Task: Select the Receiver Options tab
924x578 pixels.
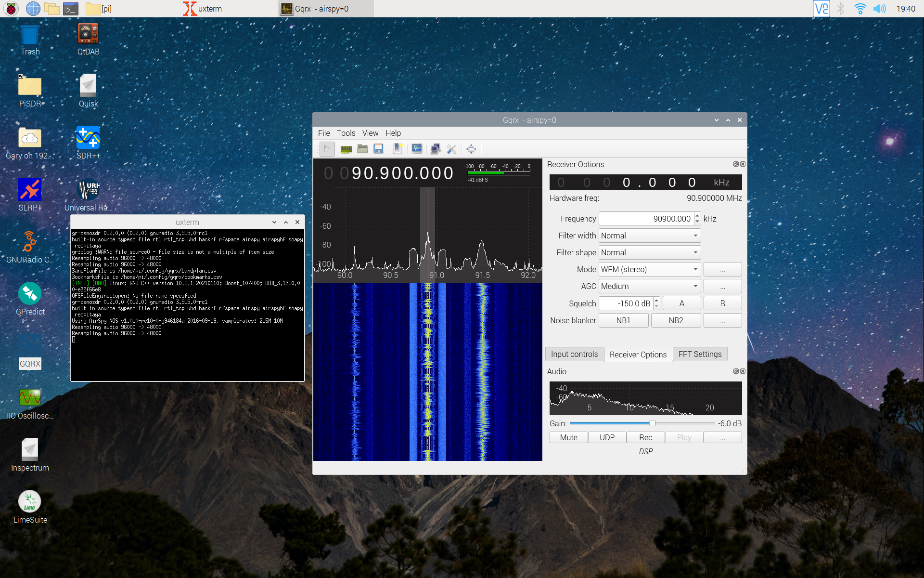Action: [638, 355]
